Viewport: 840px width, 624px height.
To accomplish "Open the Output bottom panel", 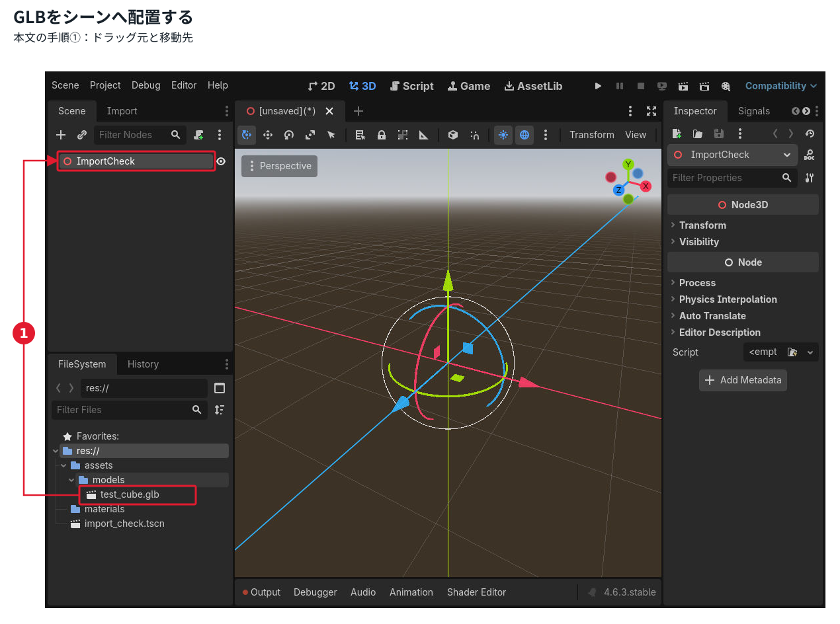I will pos(261,592).
